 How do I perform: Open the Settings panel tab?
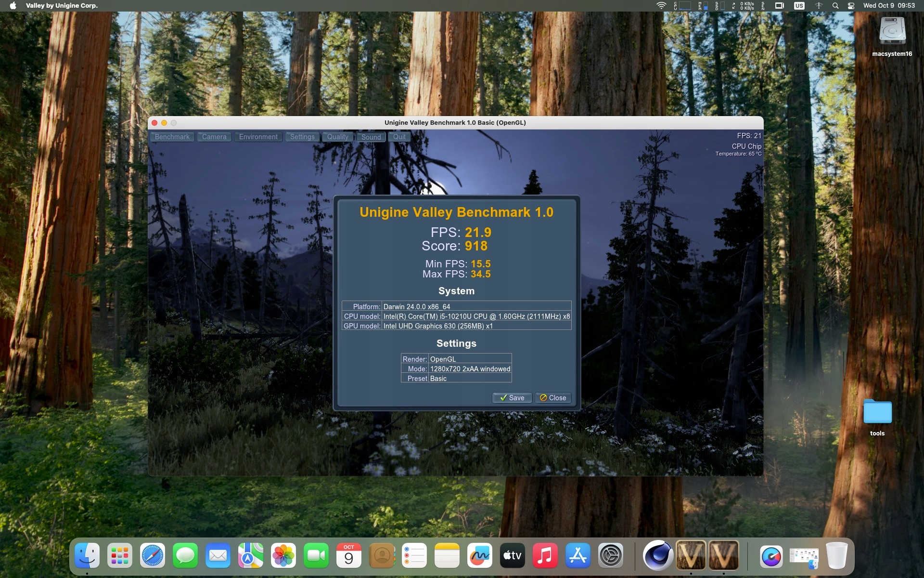[302, 137]
